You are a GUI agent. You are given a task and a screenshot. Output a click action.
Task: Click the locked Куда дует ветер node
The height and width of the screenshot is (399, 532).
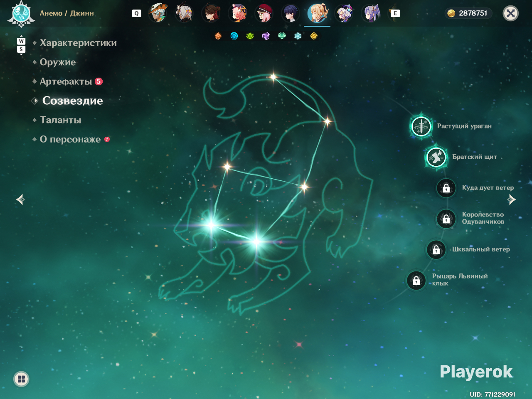click(446, 188)
